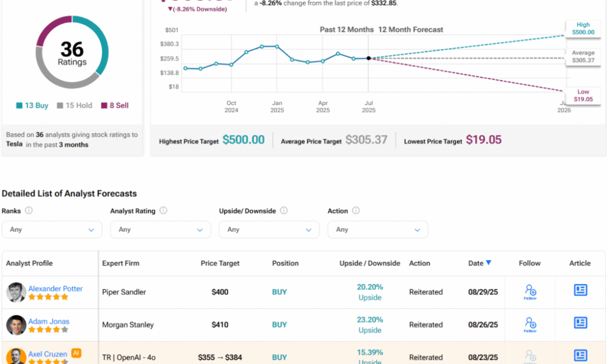The width and height of the screenshot is (607, 364).
Task: Click the $355 → $384 price target cell
Action: [220, 357]
